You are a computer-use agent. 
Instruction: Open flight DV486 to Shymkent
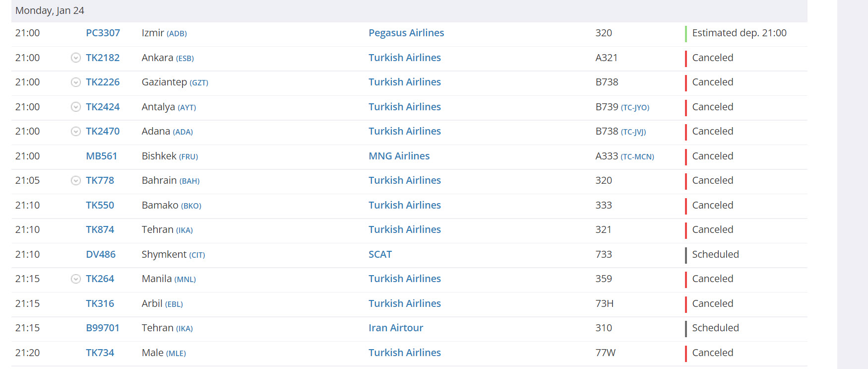pos(101,254)
